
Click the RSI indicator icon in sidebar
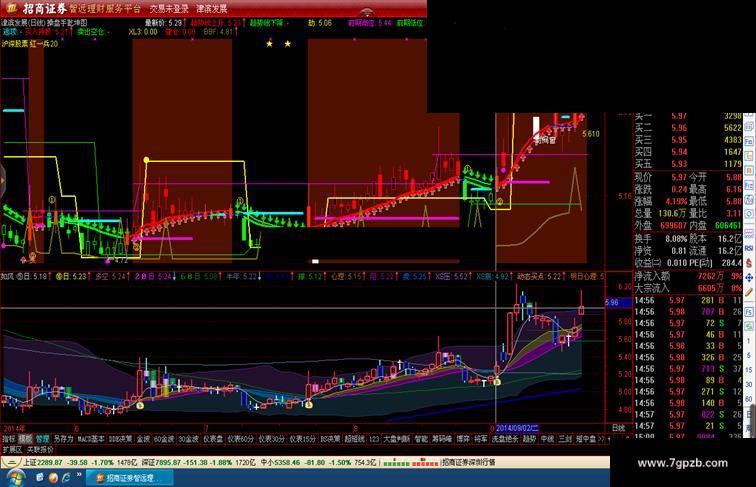click(748, 248)
